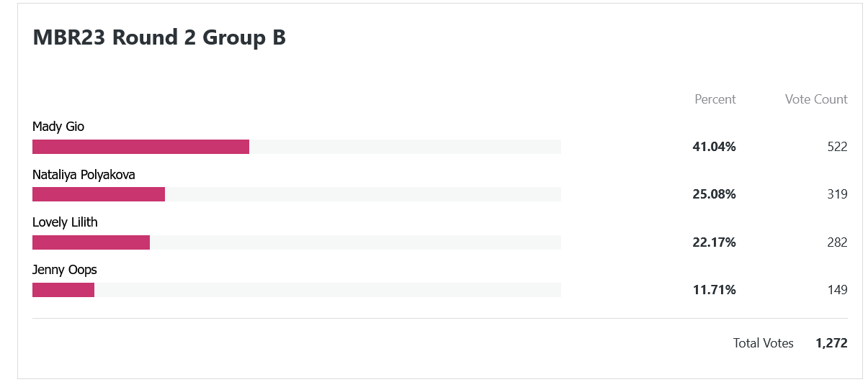Click the 522 vote count
This screenshot has height=382, width=868.
pos(838,147)
